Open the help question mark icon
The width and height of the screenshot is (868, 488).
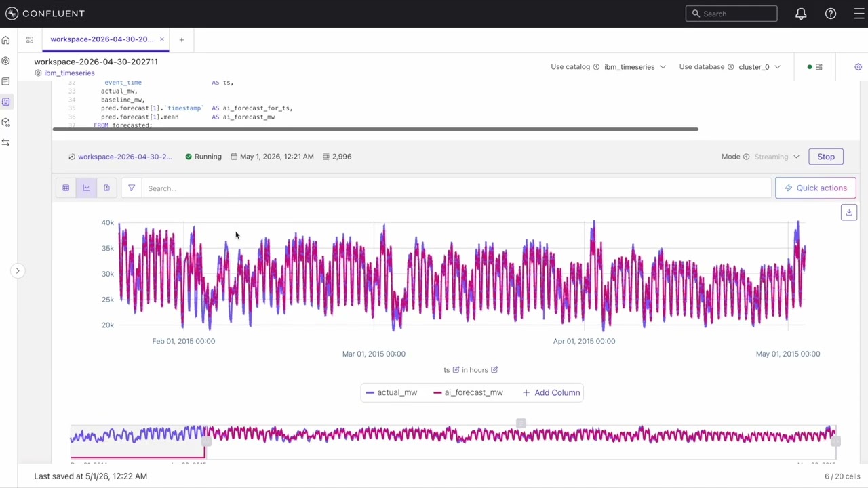(x=831, y=14)
